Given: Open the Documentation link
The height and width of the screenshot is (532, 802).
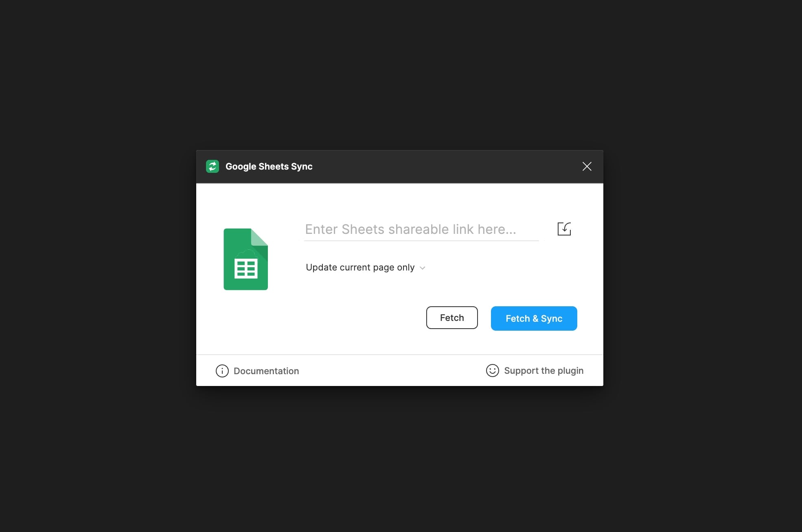Looking at the screenshot, I should pyautogui.click(x=266, y=371).
